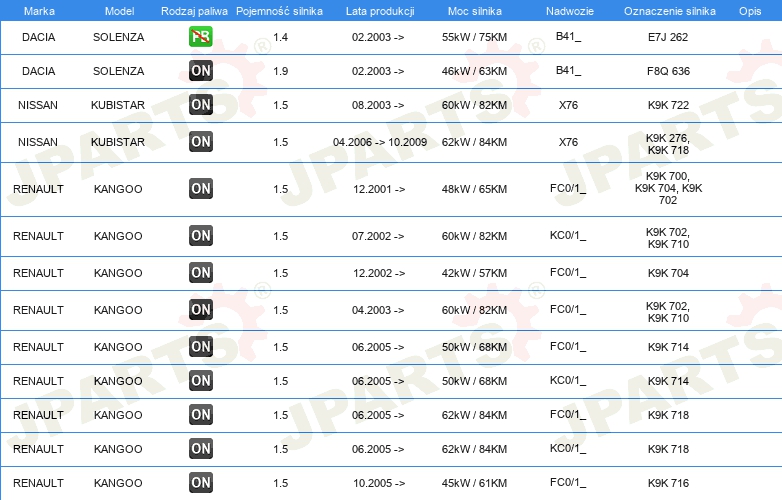The height and width of the screenshot is (500, 782).
Task: Select engine code E7J 262
Action: 668,37
